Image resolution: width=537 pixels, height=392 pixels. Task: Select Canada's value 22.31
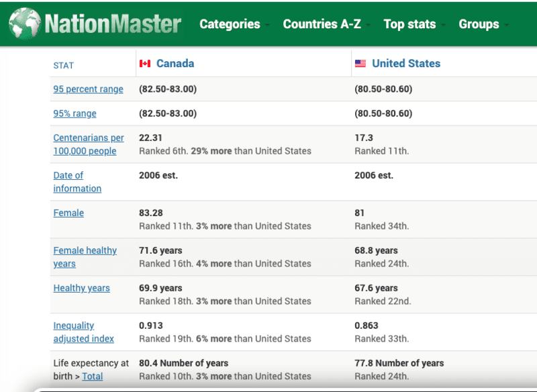point(150,138)
